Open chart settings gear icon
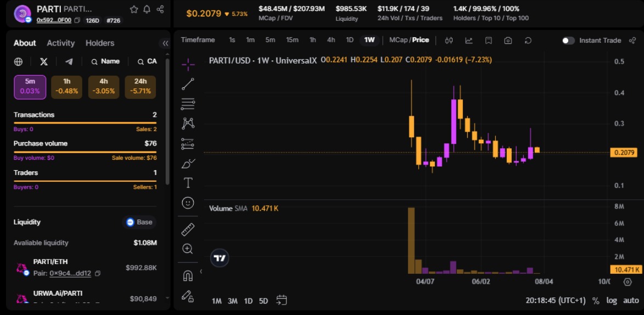The image size is (644, 315). pos(627,282)
